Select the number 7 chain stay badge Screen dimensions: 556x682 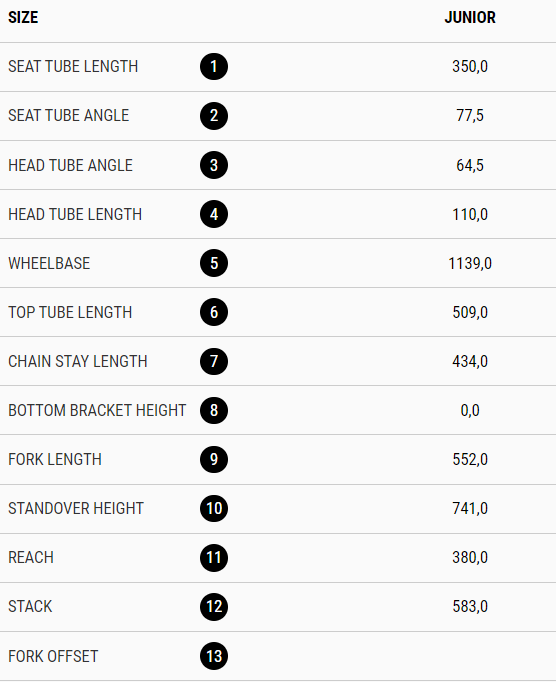pos(214,361)
